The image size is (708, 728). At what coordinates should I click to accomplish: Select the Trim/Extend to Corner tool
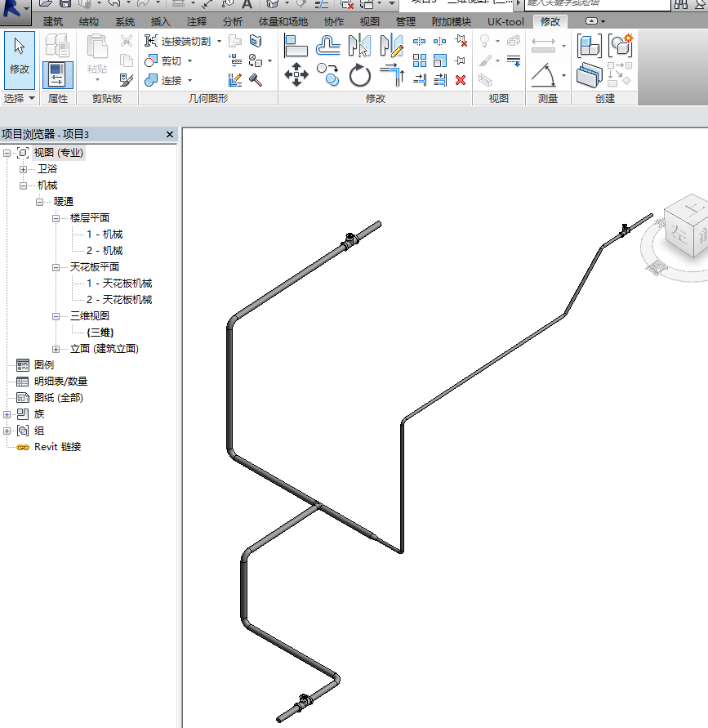[392, 76]
